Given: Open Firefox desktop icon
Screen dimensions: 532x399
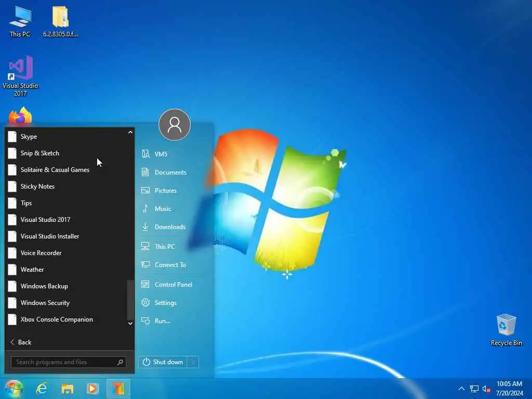Looking at the screenshot, I should click(20, 116).
